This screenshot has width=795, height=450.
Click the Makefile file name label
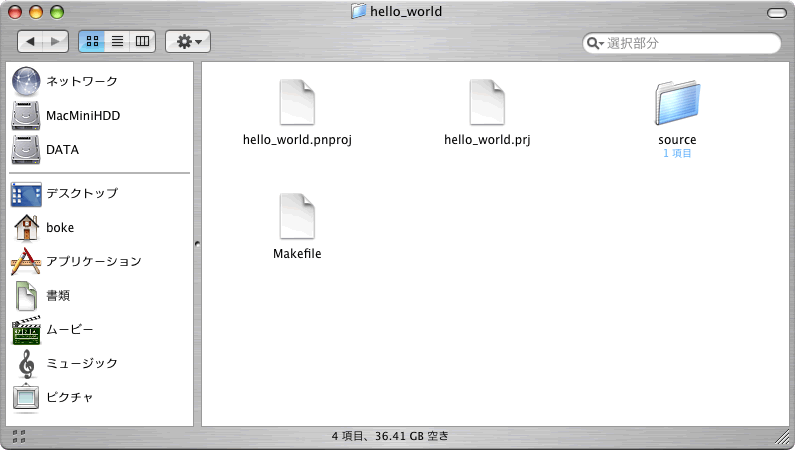(x=297, y=253)
